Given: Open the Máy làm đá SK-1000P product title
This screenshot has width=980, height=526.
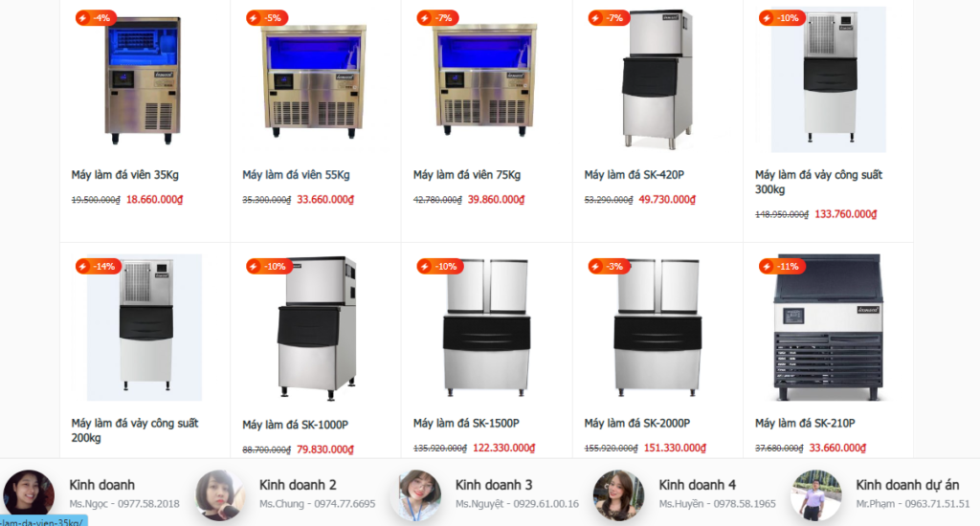Looking at the screenshot, I should tap(296, 425).
